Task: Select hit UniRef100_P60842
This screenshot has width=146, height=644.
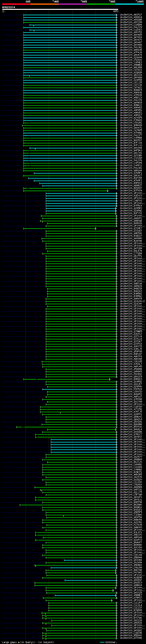Action: 131,374
